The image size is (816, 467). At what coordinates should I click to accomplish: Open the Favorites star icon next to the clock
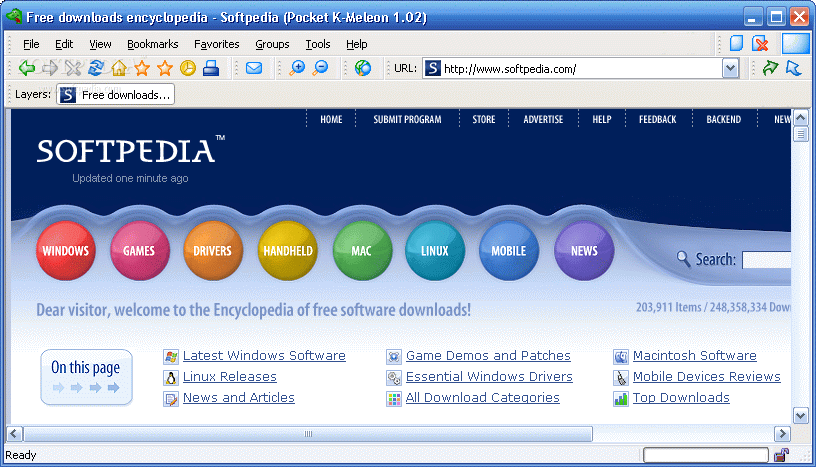[165, 68]
